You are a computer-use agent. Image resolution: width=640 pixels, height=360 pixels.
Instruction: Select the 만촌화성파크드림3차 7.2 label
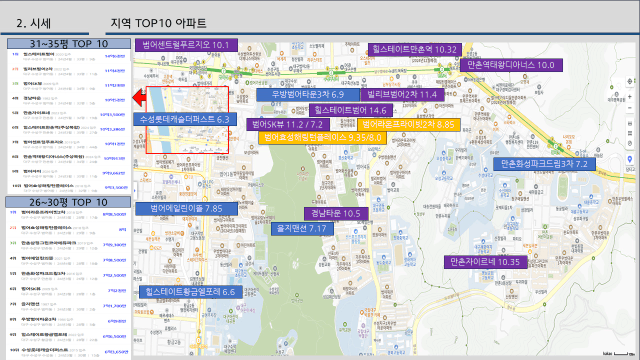tap(544, 164)
